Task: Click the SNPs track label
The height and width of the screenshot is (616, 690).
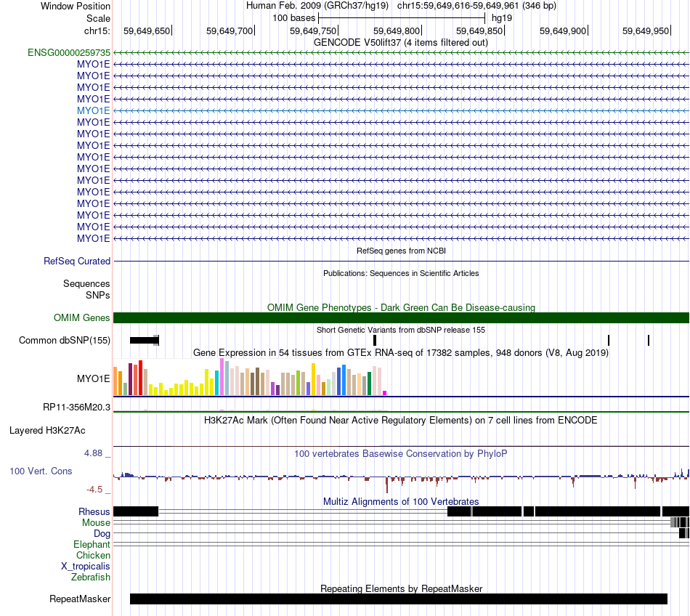Action: pos(98,295)
